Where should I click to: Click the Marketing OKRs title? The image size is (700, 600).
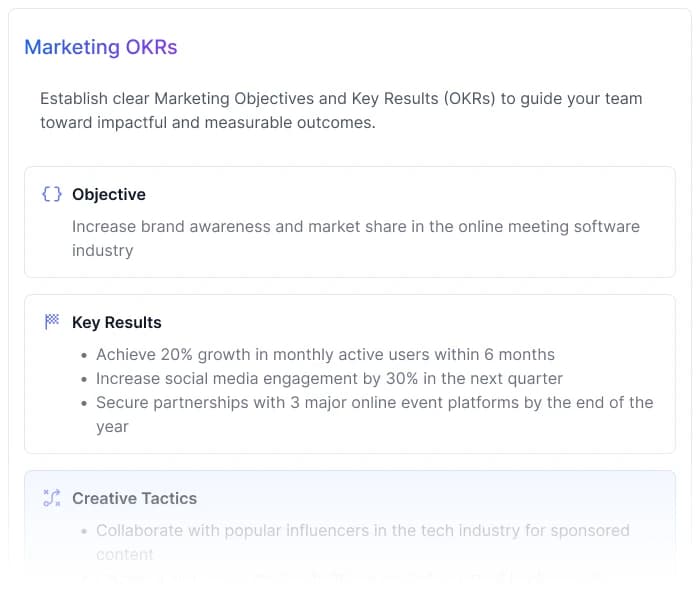click(100, 47)
